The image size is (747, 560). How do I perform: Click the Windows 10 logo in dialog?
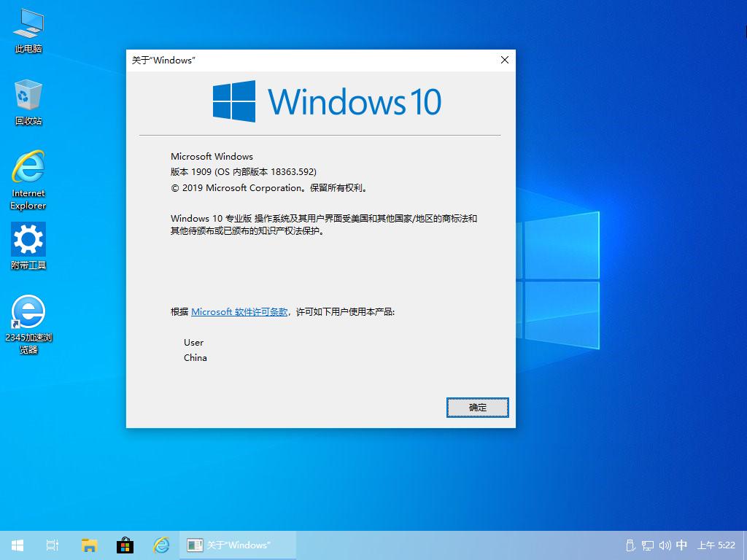click(x=327, y=101)
